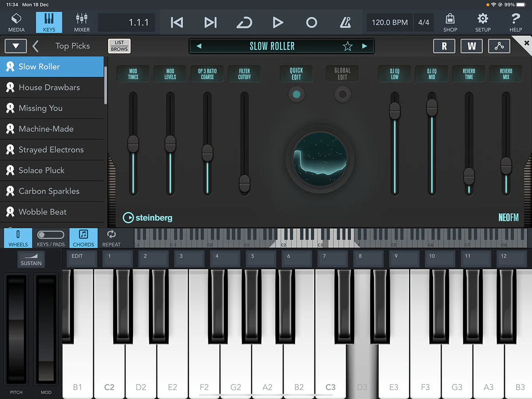Click the OP 3 Ratio Coarse label

(207, 74)
